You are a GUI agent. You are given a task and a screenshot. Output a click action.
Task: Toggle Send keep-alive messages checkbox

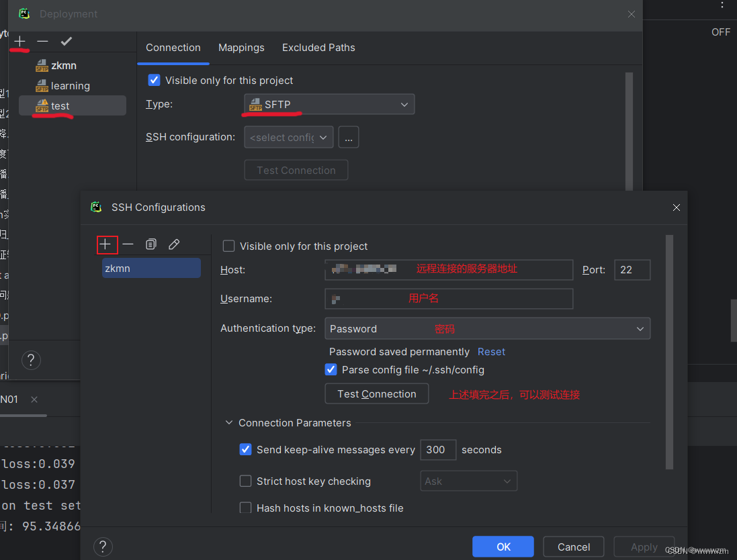coord(245,450)
